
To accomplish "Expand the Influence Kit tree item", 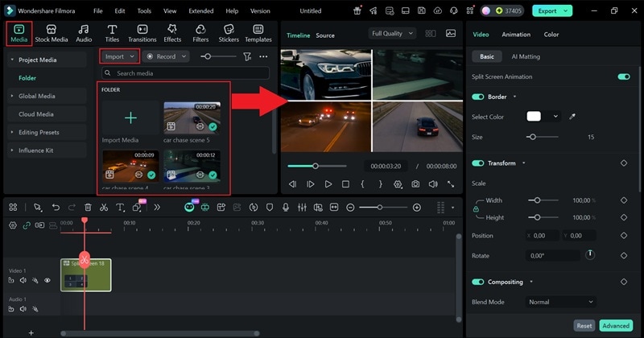I will (12, 150).
